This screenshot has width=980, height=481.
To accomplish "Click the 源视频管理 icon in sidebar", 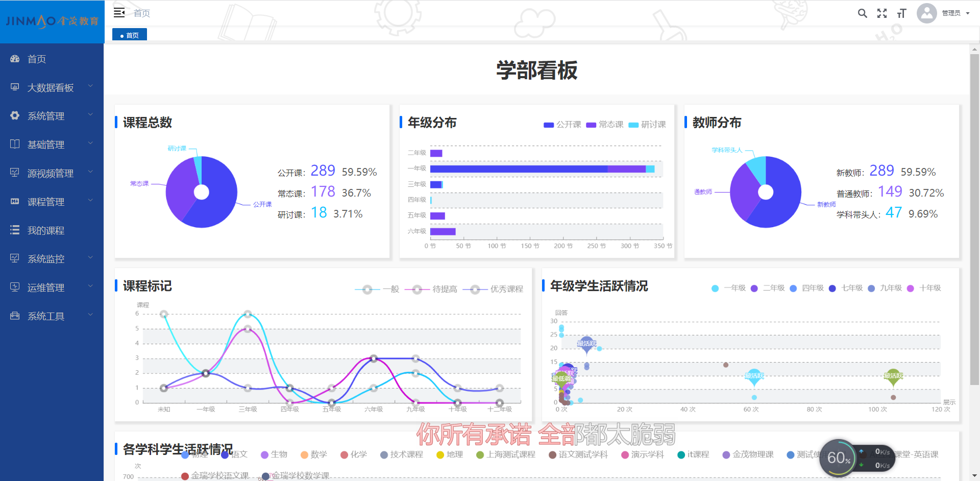I will (x=15, y=173).
